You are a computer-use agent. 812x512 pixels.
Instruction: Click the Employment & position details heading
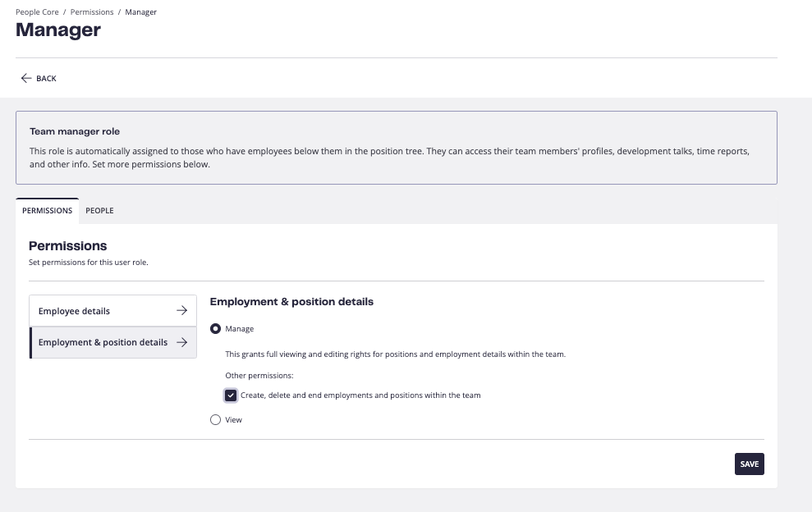(x=291, y=302)
